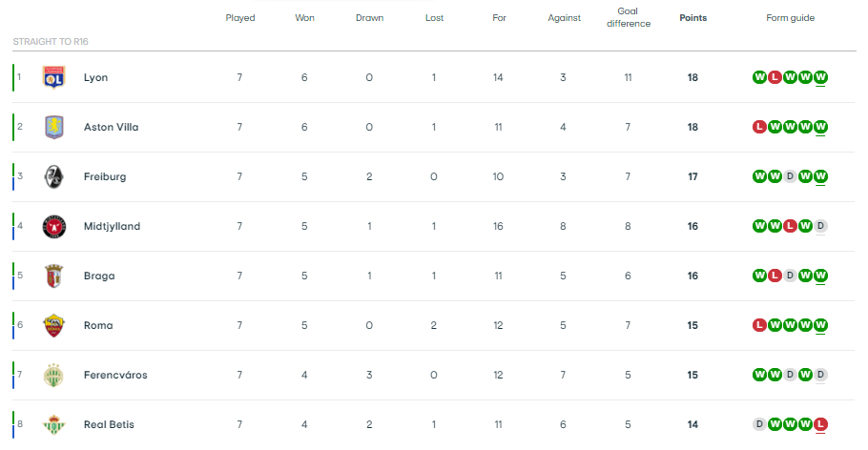
Task: Click the Freiburg club badge icon
Action: [54, 176]
